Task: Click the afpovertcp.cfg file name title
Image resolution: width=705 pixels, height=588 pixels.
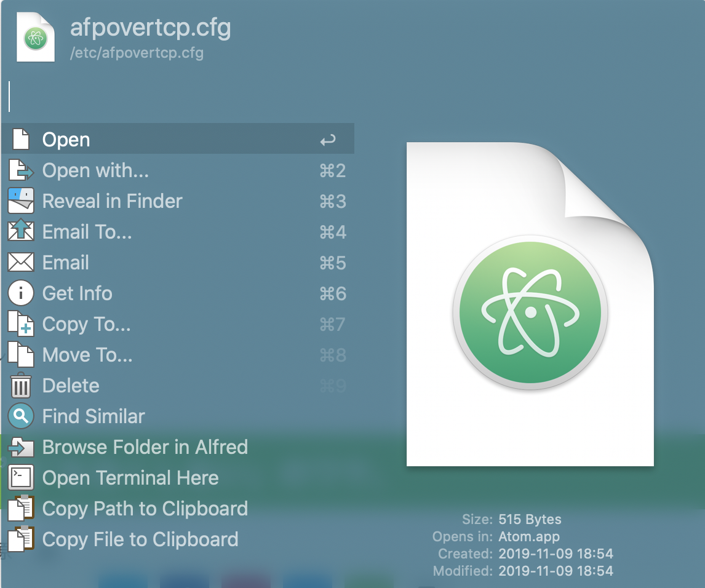Action: point(151,28)
